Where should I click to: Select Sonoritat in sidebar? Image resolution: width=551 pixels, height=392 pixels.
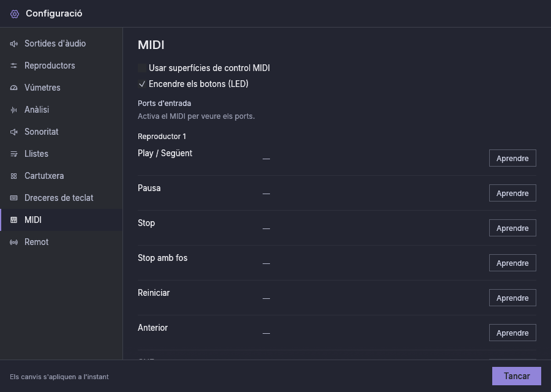61,132
